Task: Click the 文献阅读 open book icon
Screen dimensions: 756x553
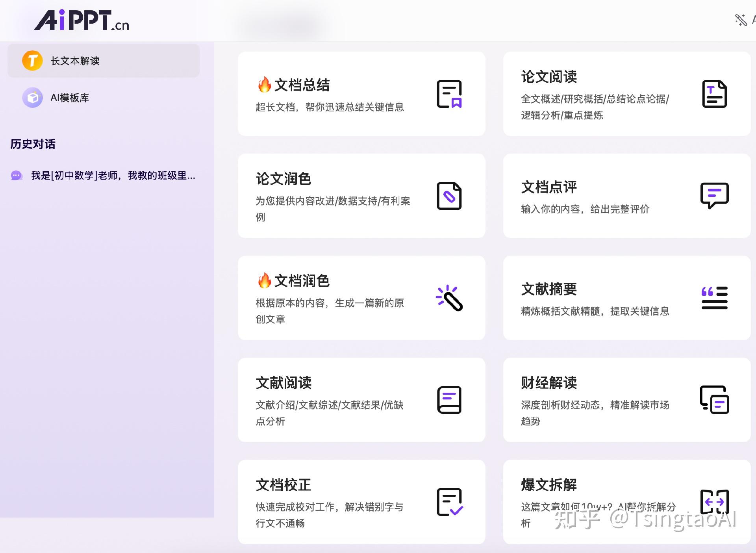Action: (x=449, y=400)
